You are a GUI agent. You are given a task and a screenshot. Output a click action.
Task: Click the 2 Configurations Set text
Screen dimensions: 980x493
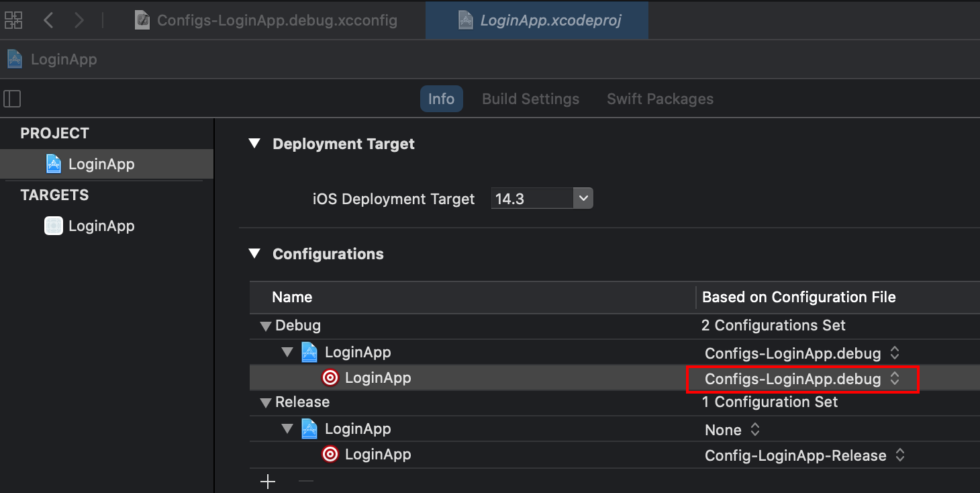(773, 326)
